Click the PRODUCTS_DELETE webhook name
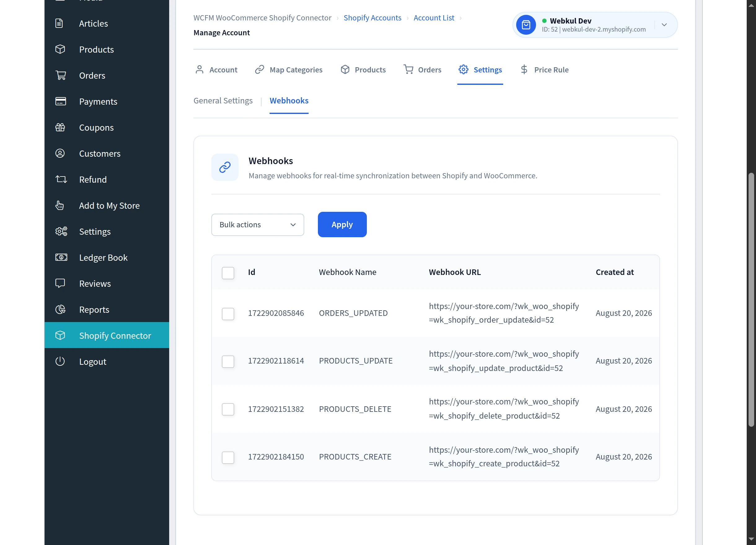Screen dimensions: 756x545 (x=355, y=409)
